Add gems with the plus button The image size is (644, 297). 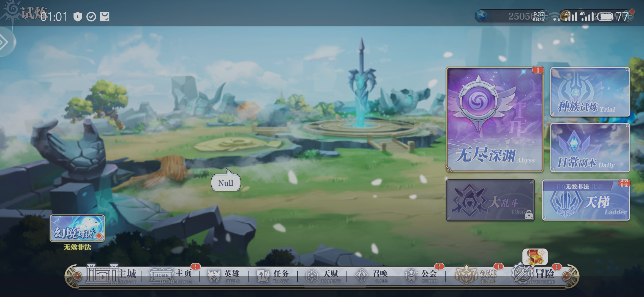click(x=544, y=16)
